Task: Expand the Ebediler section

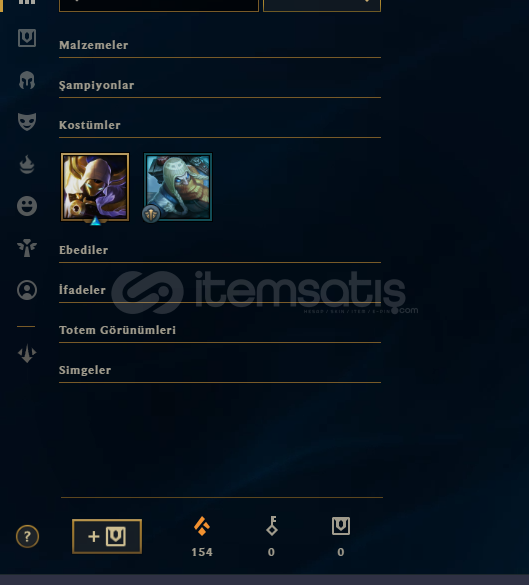Action: [220, 251]
